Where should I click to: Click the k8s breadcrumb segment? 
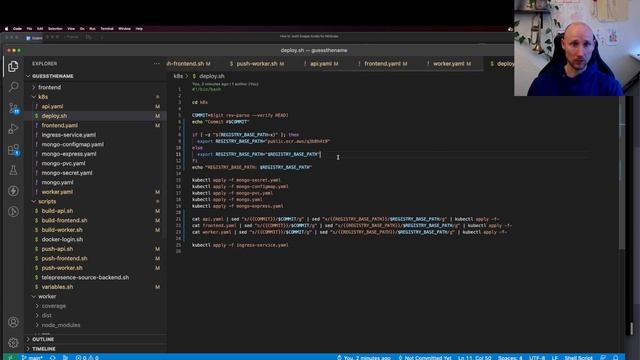click(178, 76)
